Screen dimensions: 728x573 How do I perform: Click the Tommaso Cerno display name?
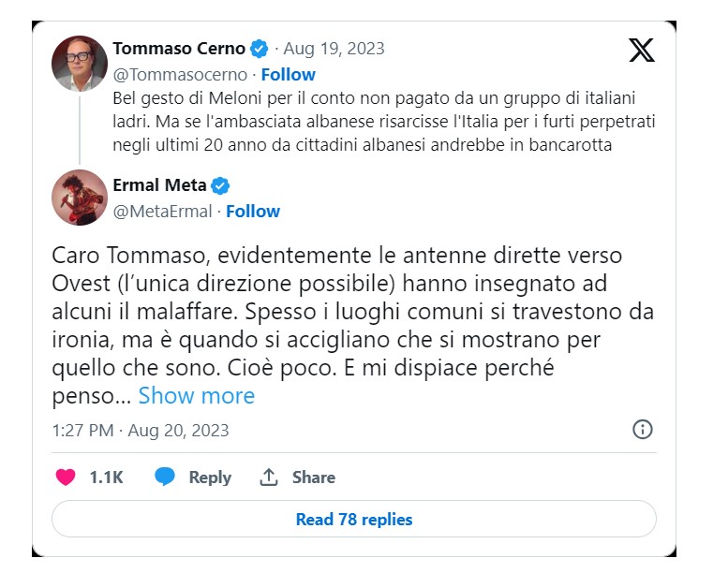pyautogui.click(x=179, y=49)
